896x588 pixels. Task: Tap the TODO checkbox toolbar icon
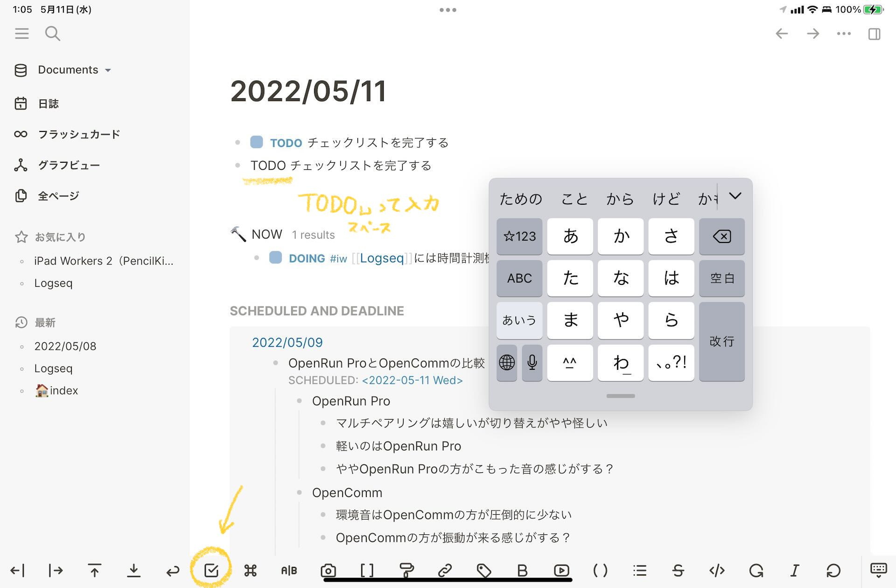point(211,570)
